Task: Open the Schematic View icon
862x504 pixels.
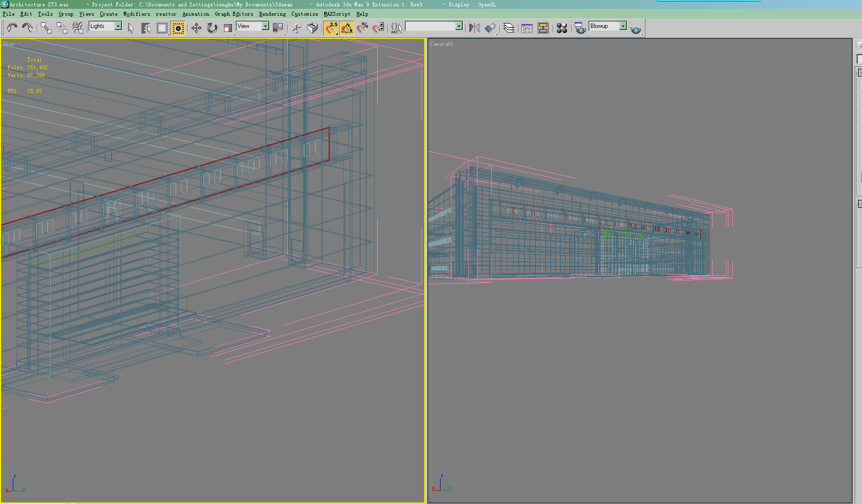Action: 543,28
